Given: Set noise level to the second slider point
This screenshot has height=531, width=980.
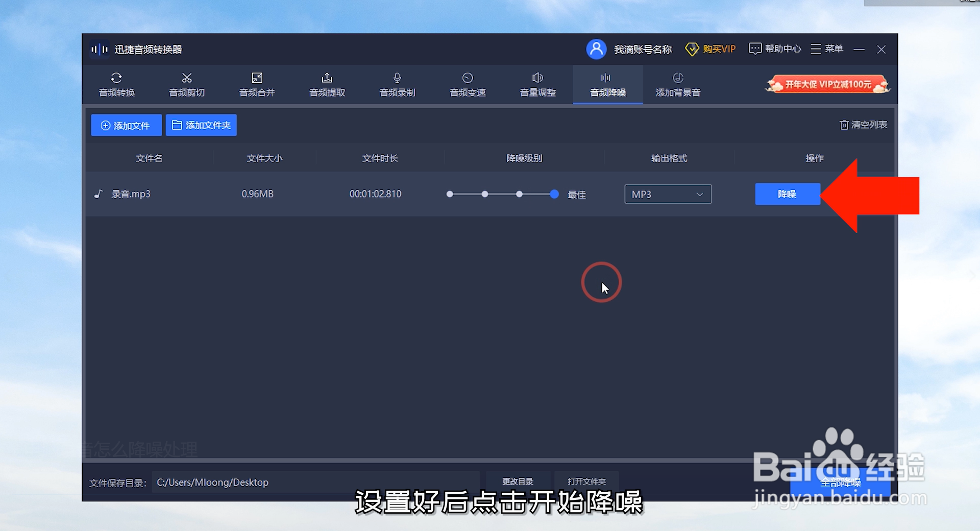Looking at the screenshot, I should click(x=485, y=194).
